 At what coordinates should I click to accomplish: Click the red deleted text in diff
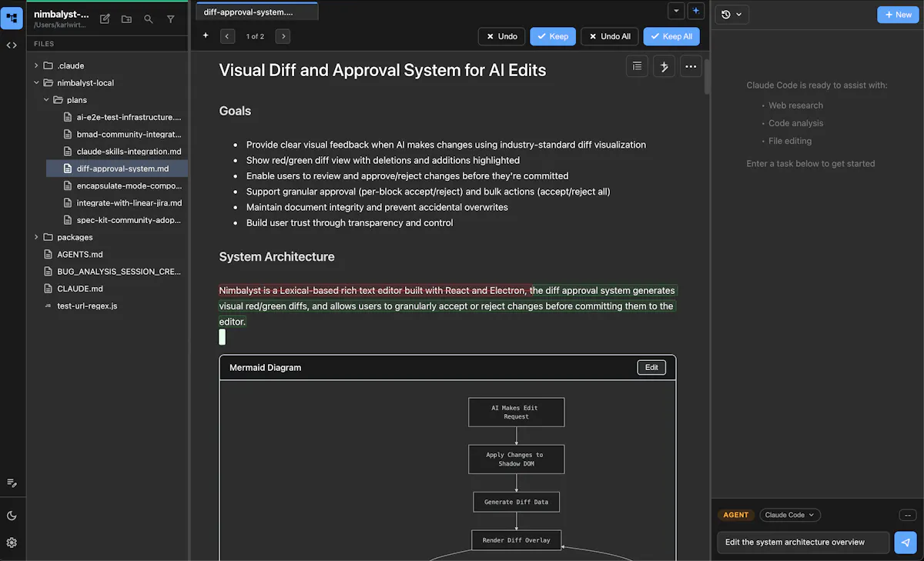tap(374, 291)
